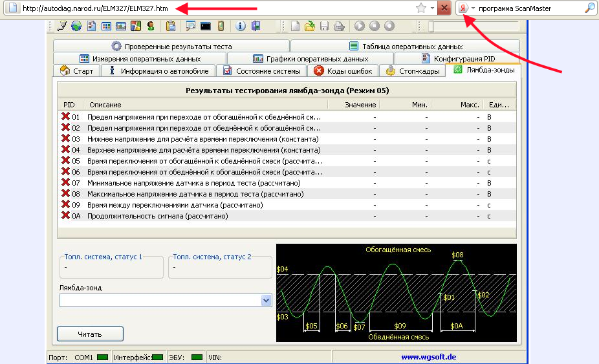599x364 pixels.
Task: Click the magnifier monitor toolbar icon
Action: tap(190, 26)
